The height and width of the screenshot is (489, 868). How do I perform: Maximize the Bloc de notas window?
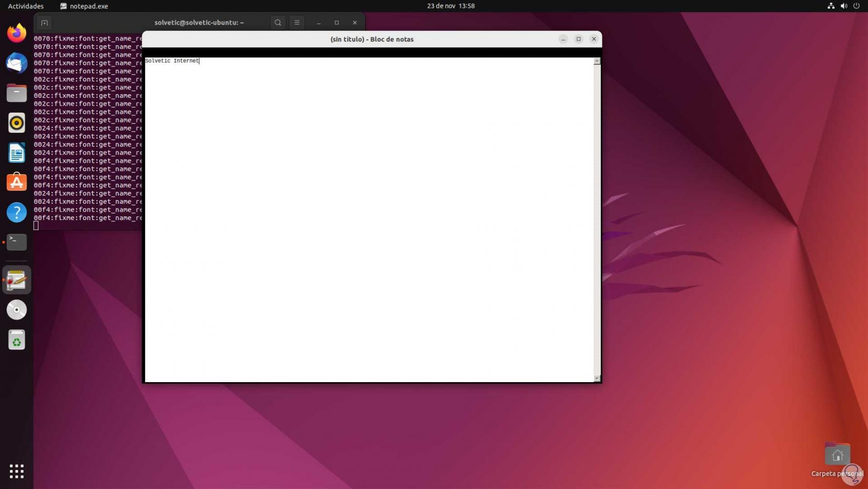click(x=579, y=39)
